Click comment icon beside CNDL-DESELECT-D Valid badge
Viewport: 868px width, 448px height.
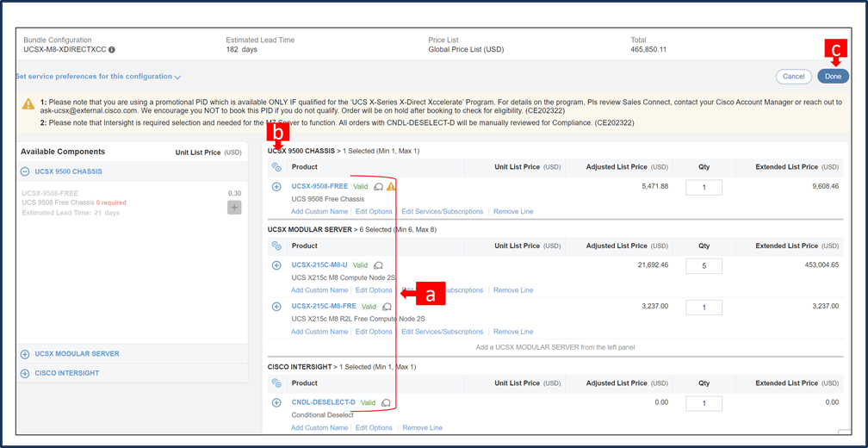(x=387, y=402)
